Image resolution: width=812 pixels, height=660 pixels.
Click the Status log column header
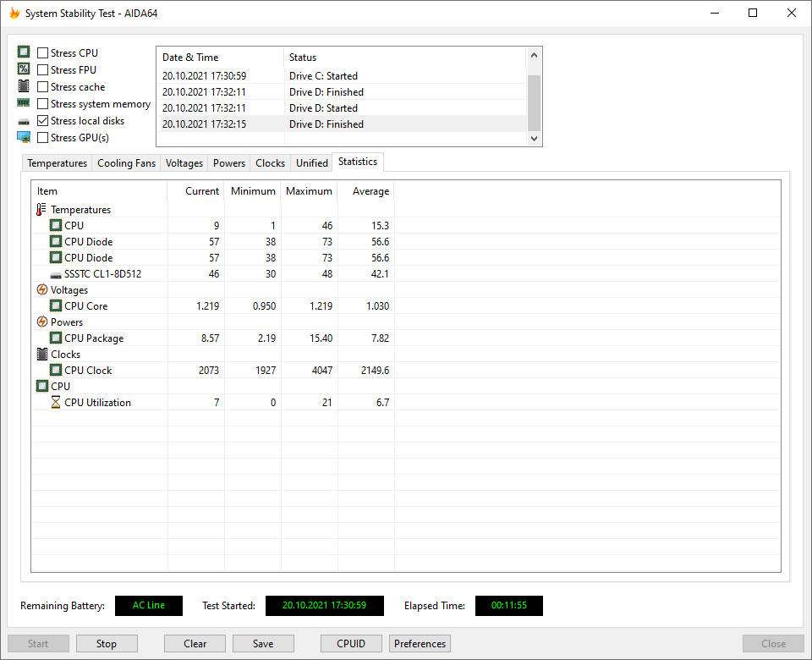(405, 58)
